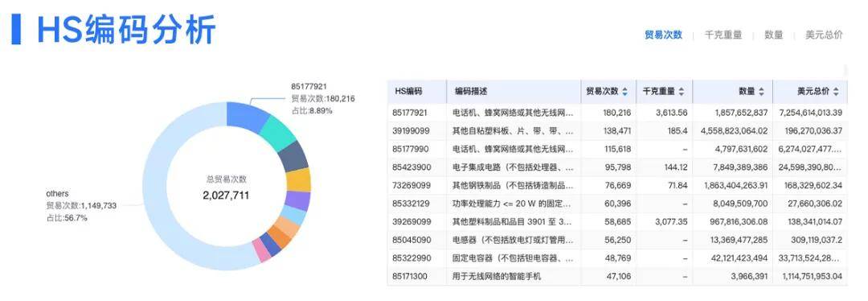Screen dimensions: 868x301
Task: Click weight value 3,077.35
Action: pyautogui.click(x=671, y=222)
